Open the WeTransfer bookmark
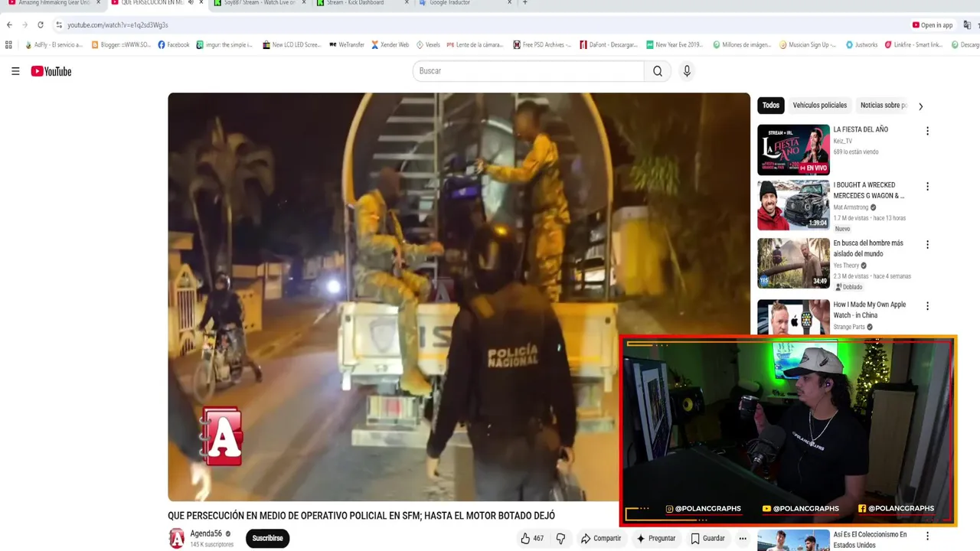 click(x=347, y=45)
